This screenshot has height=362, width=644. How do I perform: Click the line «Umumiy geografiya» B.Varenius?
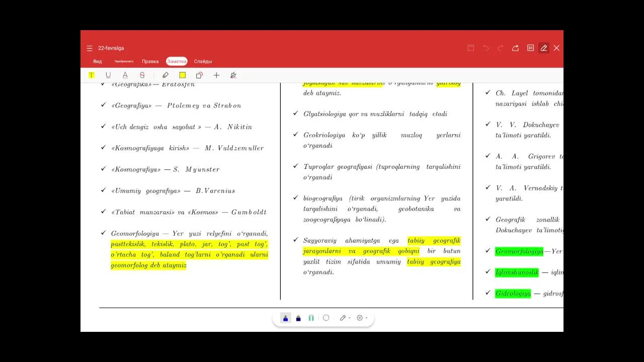173,191
